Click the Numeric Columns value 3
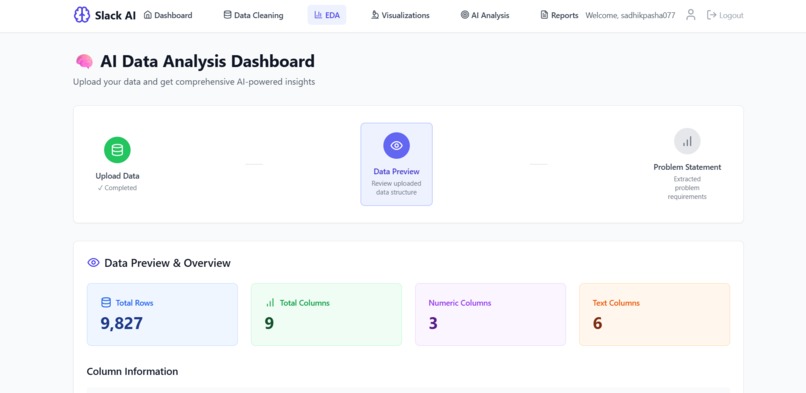806x393 pixels. (x=433, y=323)
